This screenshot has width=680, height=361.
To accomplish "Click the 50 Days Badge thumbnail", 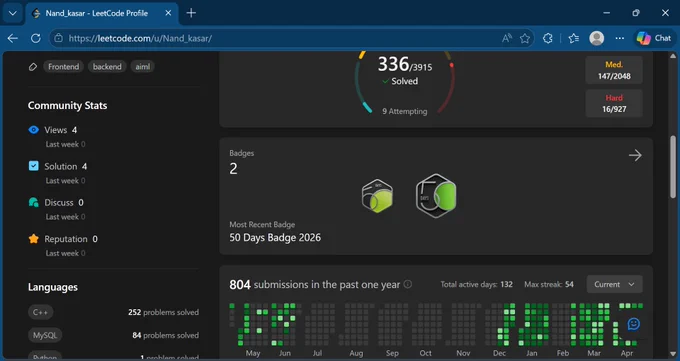I will click(436, 195).
